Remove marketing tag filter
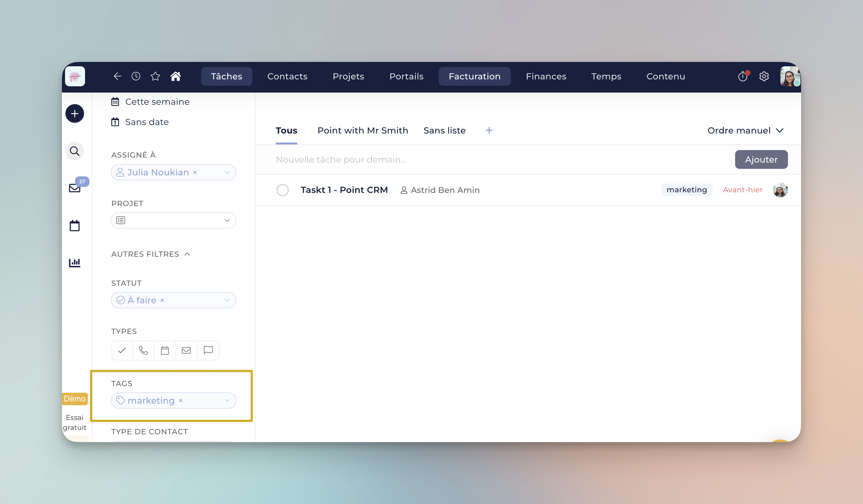Image resolution: width=863 pixels, height=504 pixels. point(181,401)
